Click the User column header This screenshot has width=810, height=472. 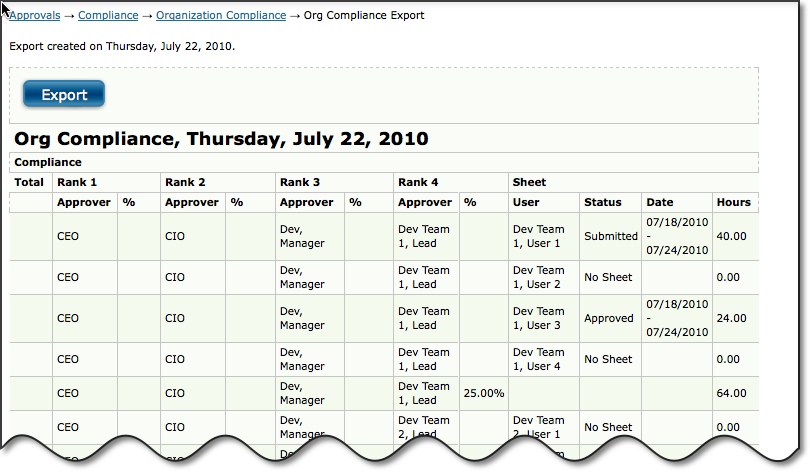coord(526,202)
